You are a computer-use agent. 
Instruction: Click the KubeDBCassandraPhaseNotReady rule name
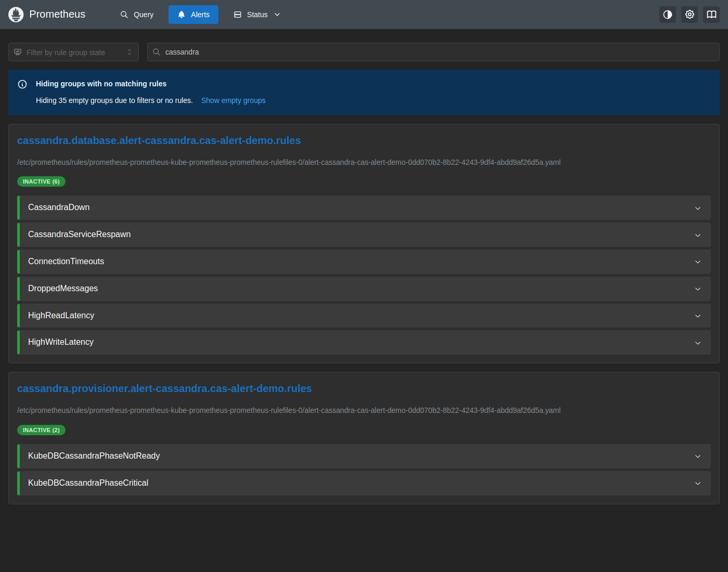(94, 456)
